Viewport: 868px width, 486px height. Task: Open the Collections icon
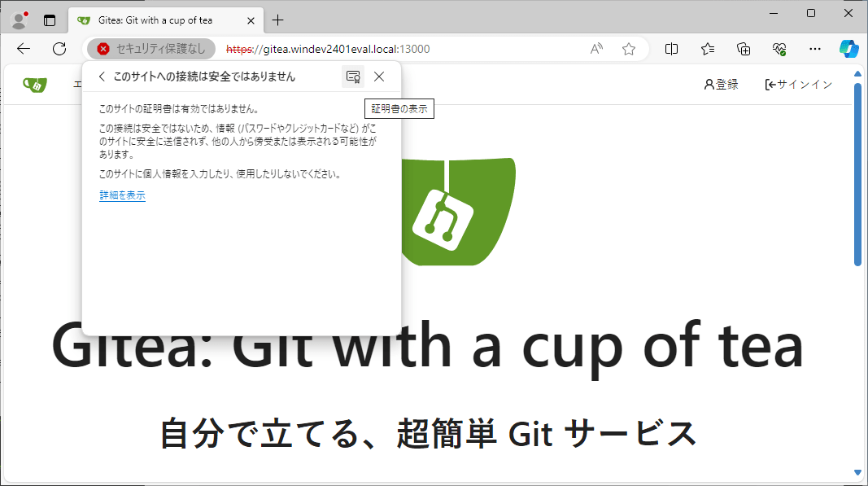[x=743, y=49]
